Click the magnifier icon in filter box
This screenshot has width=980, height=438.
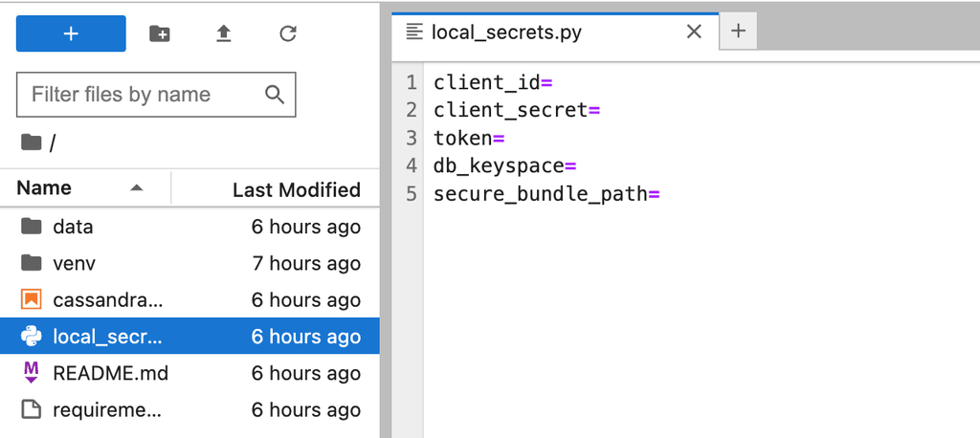coord(275,95)
